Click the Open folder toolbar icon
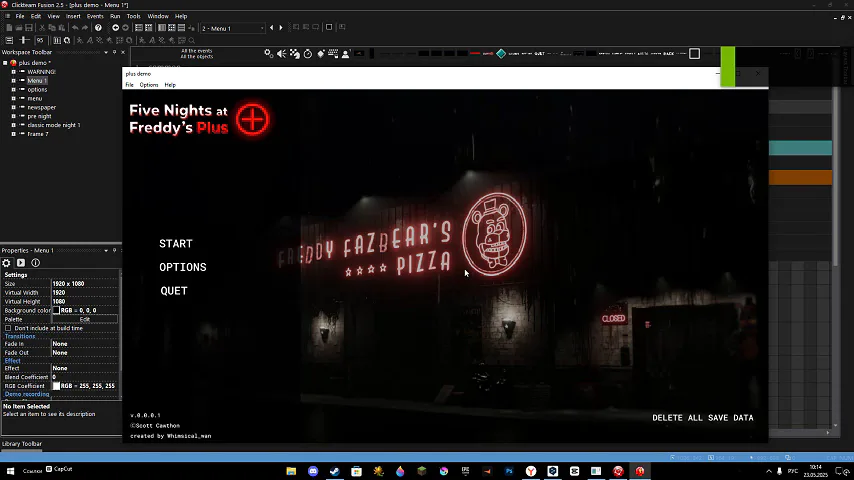This screenshot has width=854, height=480. 19,28
